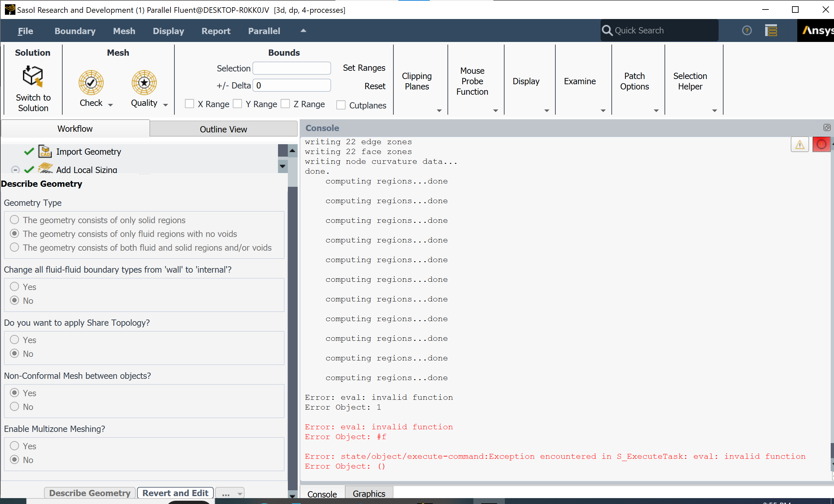The image size is (834, 504).
Task: Click the Bounds Selection input field
Action: click(291, 68)
